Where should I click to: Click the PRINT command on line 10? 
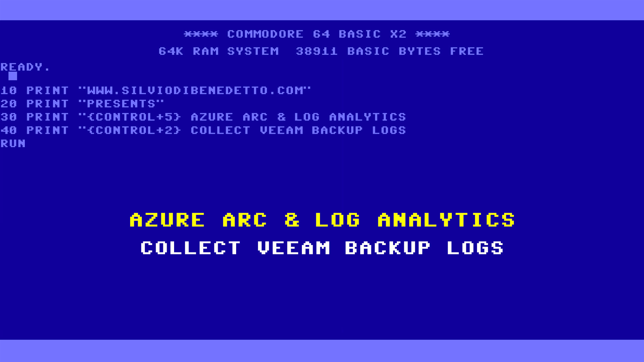click(x=47, y=90)
